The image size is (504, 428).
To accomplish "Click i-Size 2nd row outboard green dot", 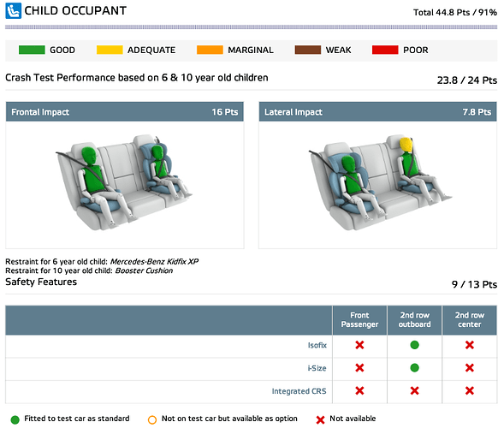I will click(x=414, y=367).
